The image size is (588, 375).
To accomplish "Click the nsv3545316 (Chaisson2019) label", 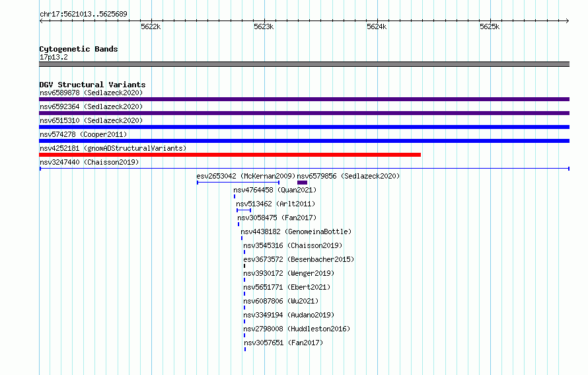I will tap(293, 245).
